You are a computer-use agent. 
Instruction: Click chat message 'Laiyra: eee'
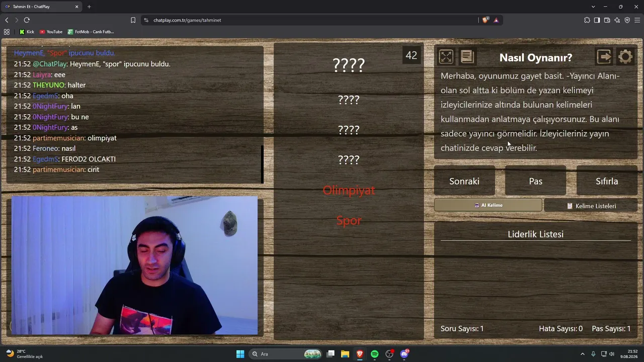pyautogui.click(x=39, y=74)
